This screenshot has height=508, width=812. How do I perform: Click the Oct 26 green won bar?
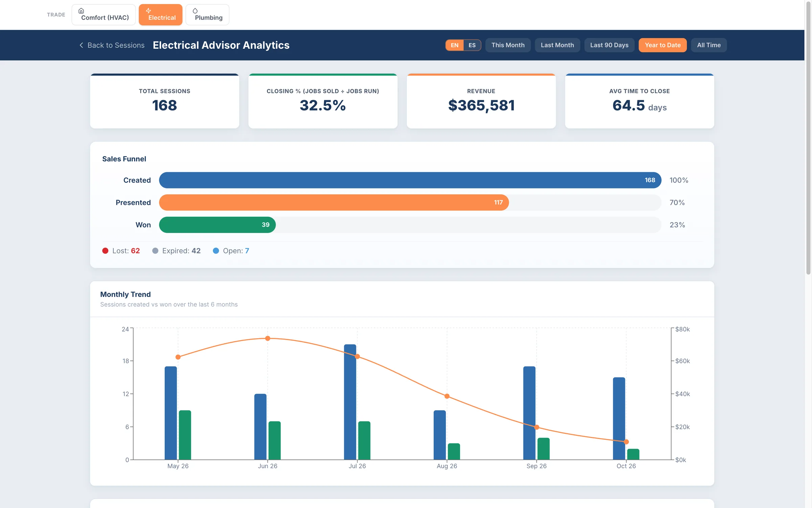(633, 454)
